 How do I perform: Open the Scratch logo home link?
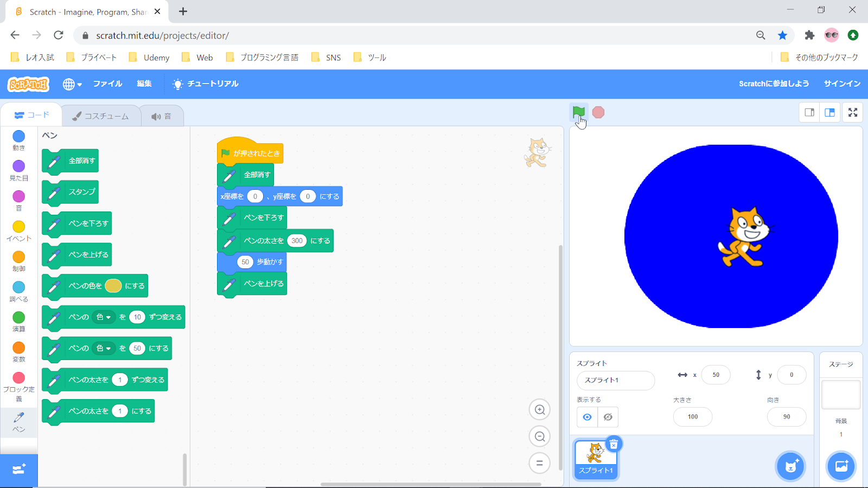tap(28, 84)
